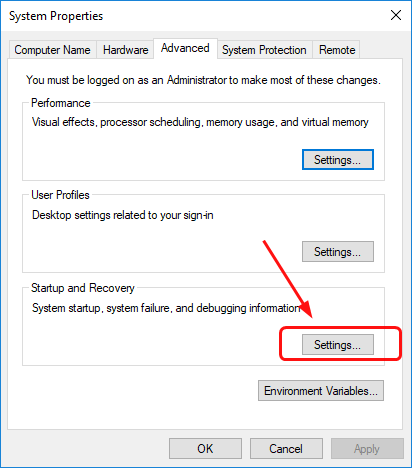Go to the System Protection tab

(x=264, y=50)
